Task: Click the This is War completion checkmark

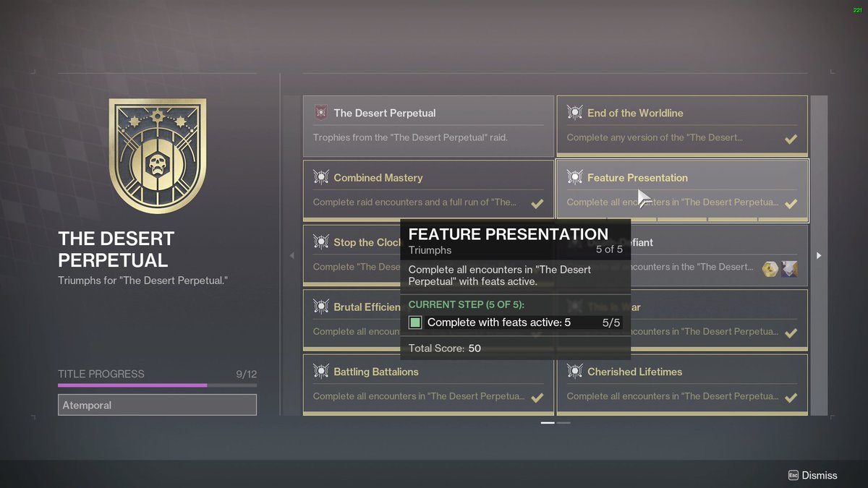Action: pyautogui.click(x=791, y=333)
